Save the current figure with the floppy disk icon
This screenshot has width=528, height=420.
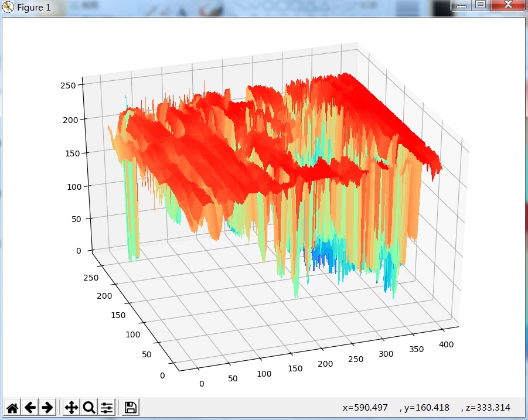pos(129,407)
